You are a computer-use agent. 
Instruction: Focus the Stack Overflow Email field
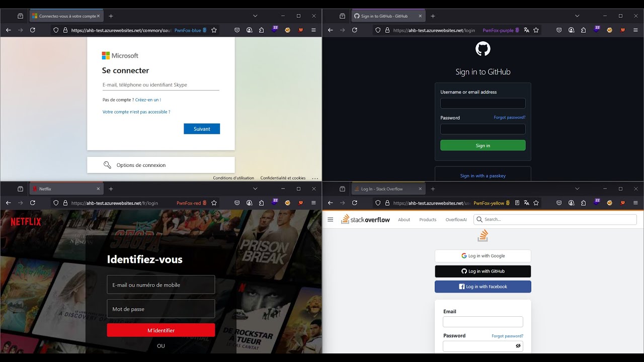tap(483, 322)
